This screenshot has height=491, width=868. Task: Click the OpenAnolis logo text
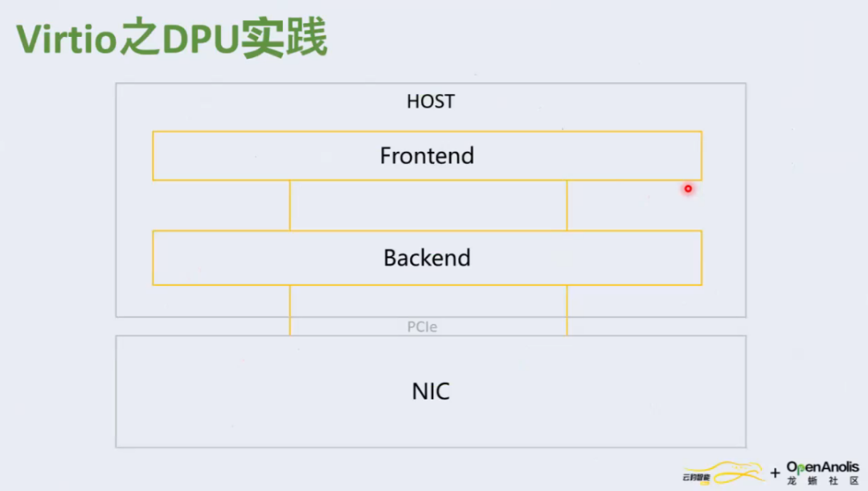click(x=823, y=468)
